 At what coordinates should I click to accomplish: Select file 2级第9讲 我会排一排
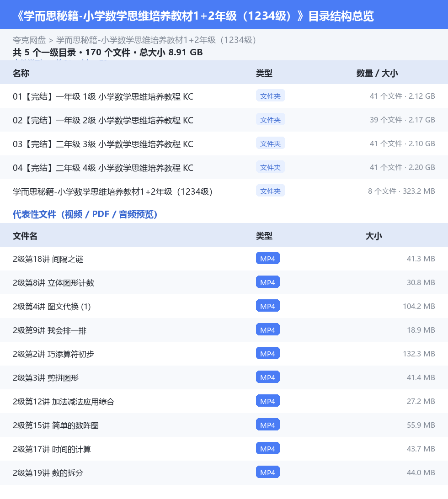(50, 330)
